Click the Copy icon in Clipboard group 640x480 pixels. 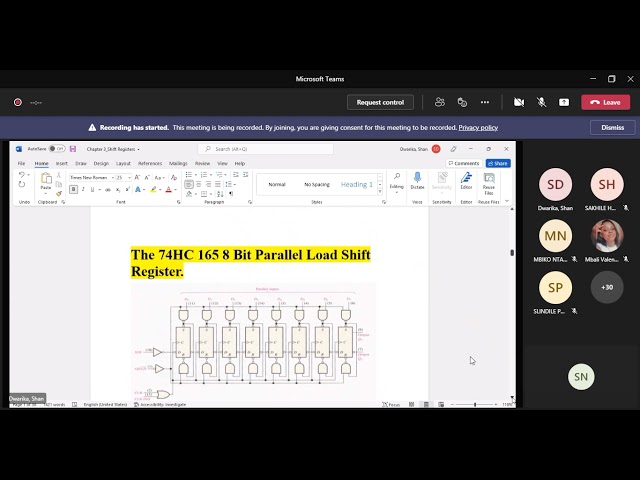pyautogui.click(x=59, y=184)
